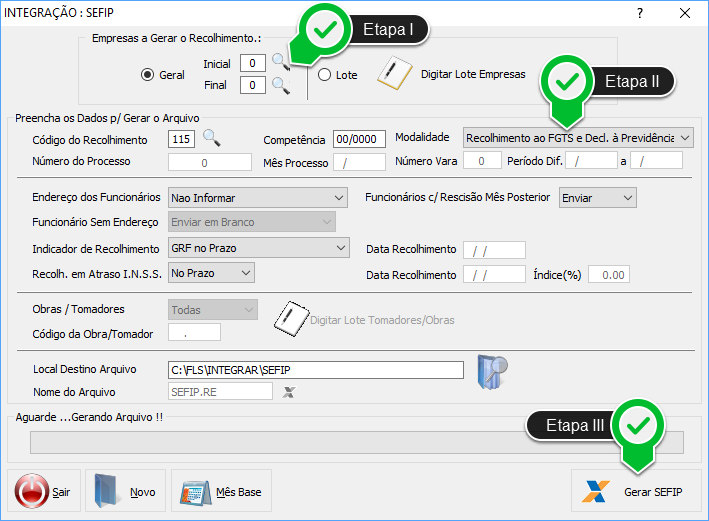This screenshot has height=521, width=709.
Task: Open Recolh. em Atraso I.N.S.S. dropdown
Action: (211, 272)
